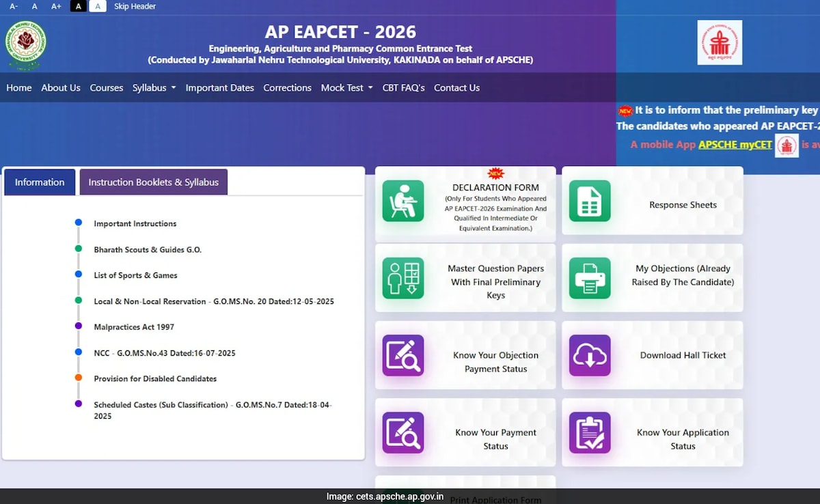Expand the Mock Test dropdown menu
Viewport: 820px width, 504px height.
click(x=347, y=87)
